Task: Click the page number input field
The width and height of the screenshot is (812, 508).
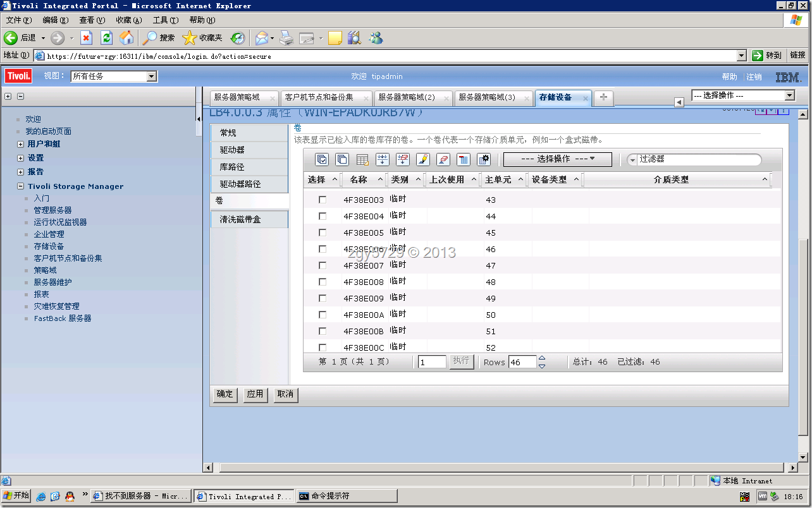Action: click(x=433, y=362)
